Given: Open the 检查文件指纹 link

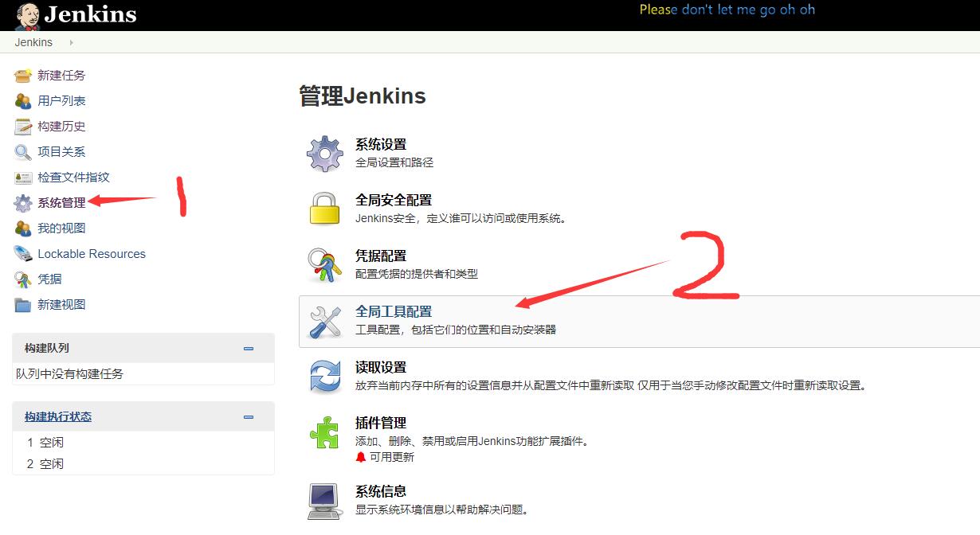Looking at the screenshot, I should (x=73, y=178).
